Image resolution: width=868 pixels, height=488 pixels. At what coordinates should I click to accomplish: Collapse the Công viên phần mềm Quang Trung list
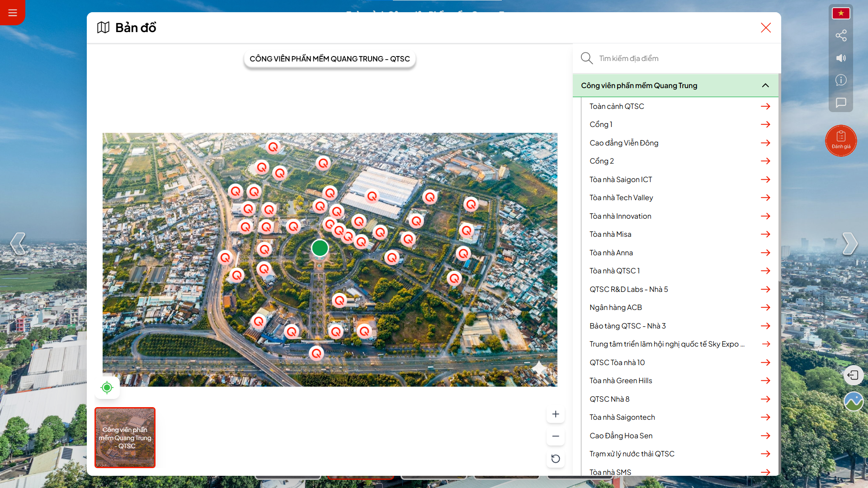coord(675,85)
